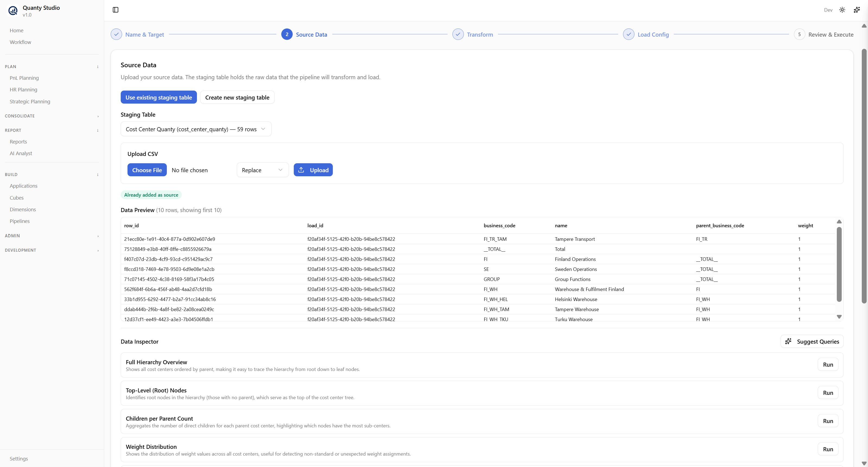Viewport: 868px width, 467px height.
Task: Click Suggest Queries button
Action: point(812,341)
